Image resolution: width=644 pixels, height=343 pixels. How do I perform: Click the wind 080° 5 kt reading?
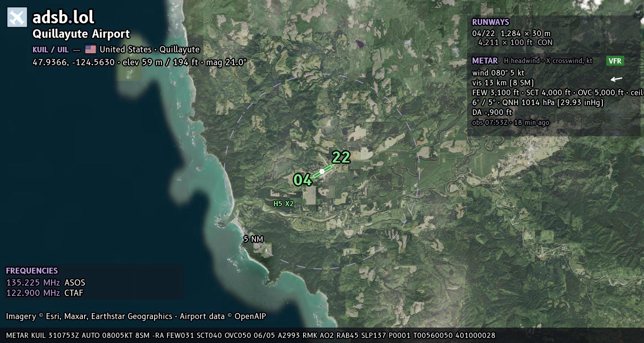498,73
